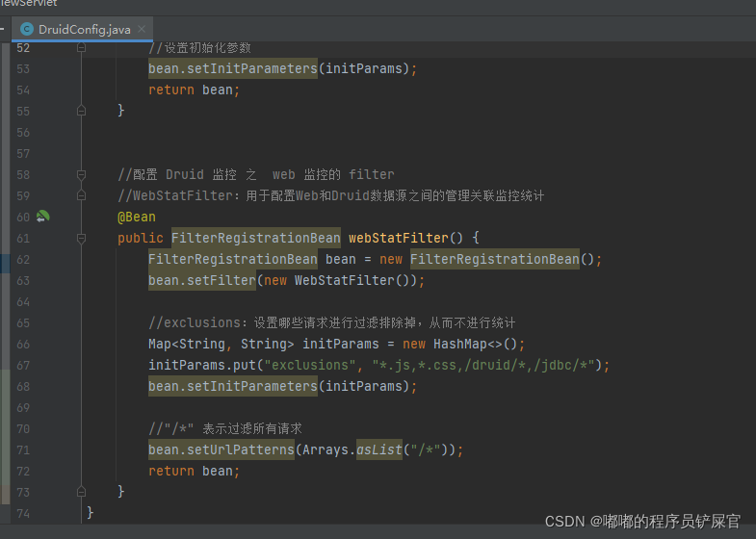The height and width of the screenshot is (539, 756).
Task: Click line number 71 in the gutter
Action: click(23, 450)
